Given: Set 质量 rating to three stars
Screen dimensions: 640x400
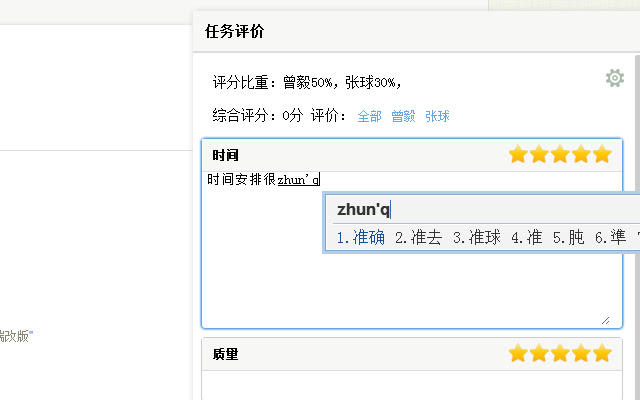Looking at the screenshot, I should coord(560,353).
